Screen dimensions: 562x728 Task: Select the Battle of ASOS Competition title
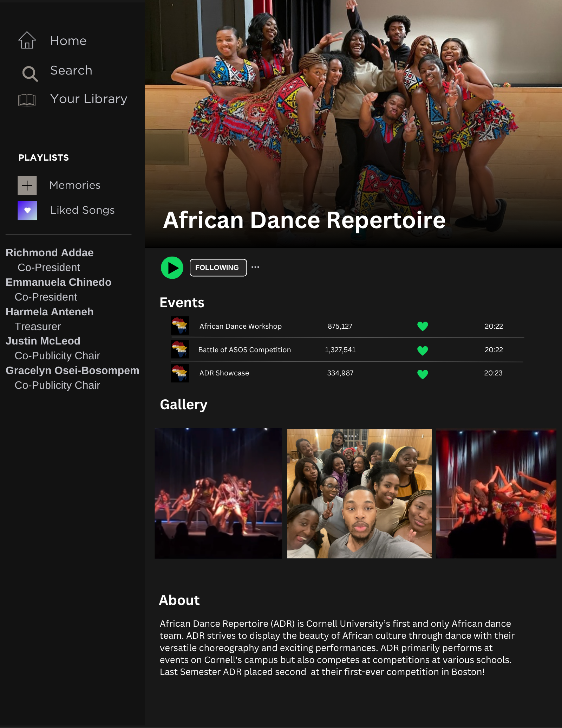244,350
